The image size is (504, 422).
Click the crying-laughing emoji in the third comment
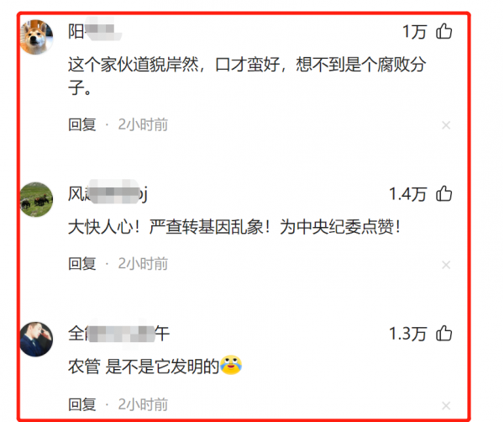[231, 365]
